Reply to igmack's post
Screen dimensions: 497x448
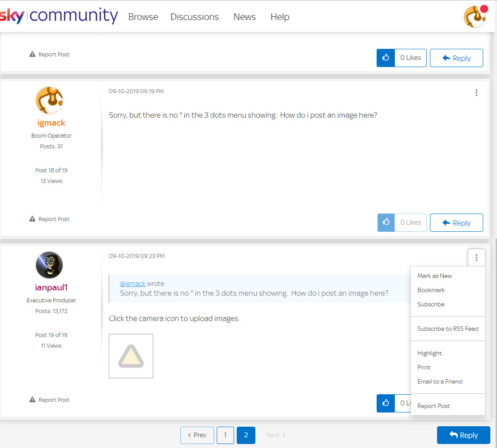(x=456, y=222)
